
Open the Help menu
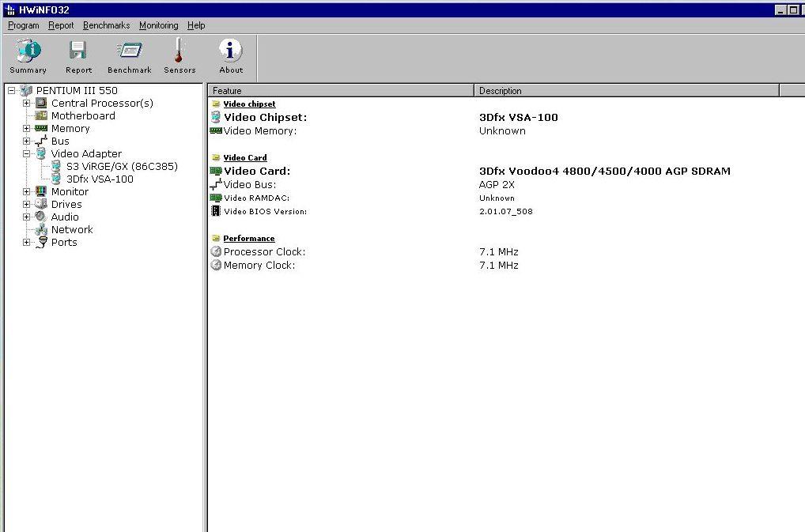[196, 25]
